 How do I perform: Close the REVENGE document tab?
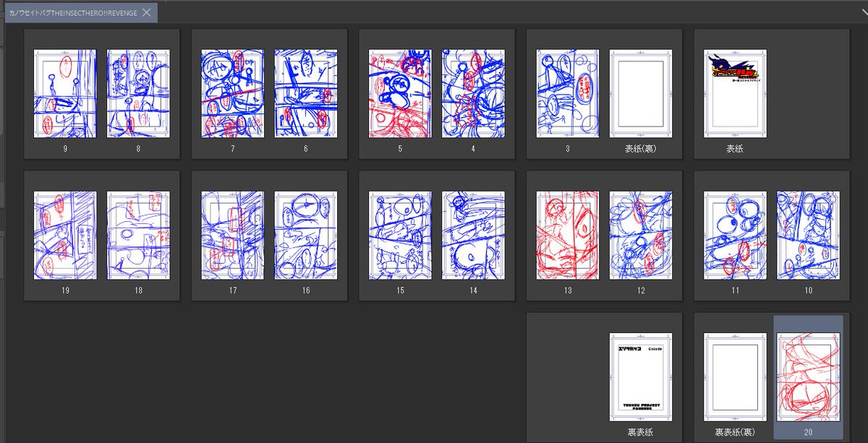click(147, 12)
